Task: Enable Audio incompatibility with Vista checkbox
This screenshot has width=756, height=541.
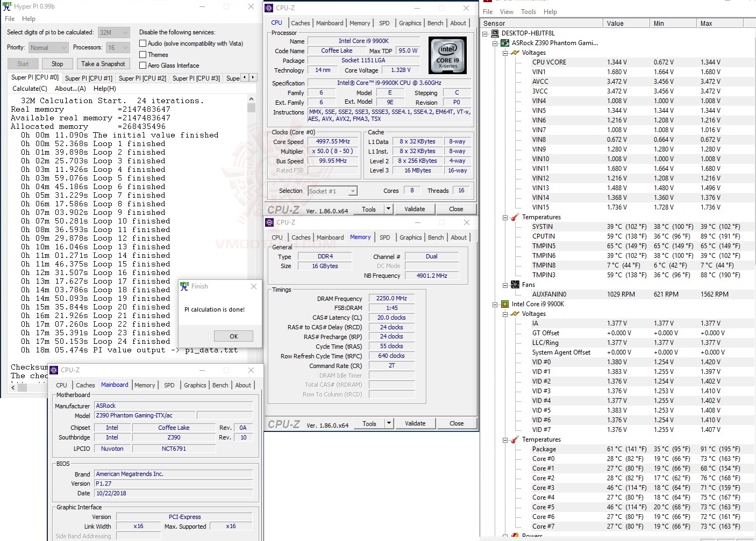Action: click(143, 44)
